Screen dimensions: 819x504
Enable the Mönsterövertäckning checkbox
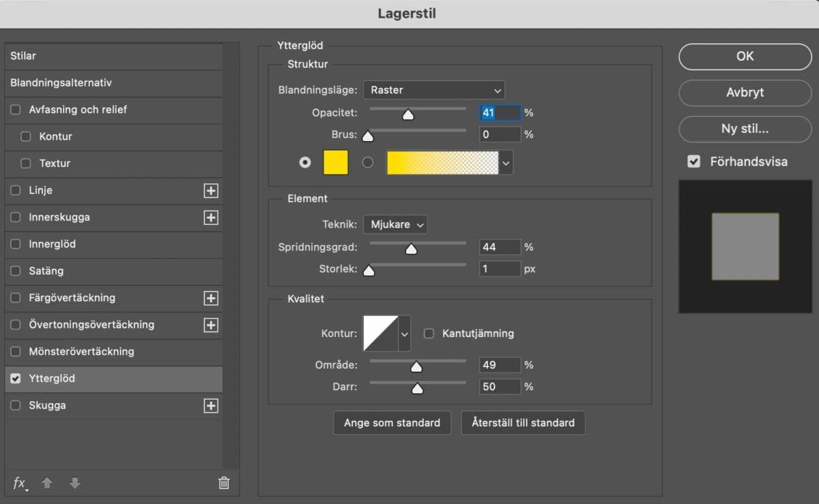coord(16,352)
